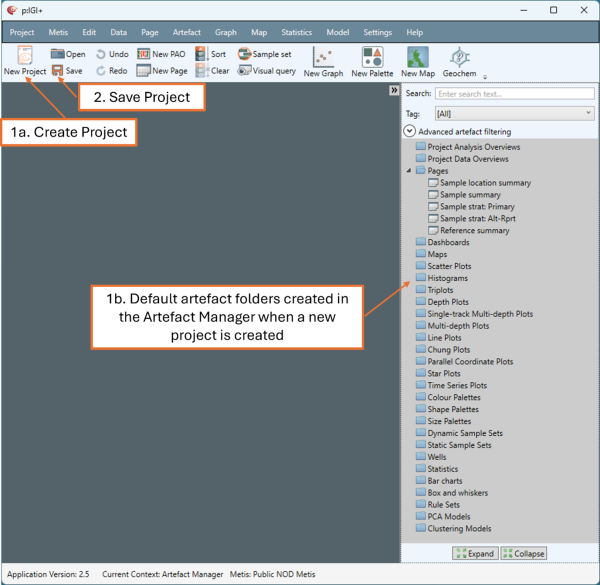The image size is (600, 585).
Task: Open the Statistics menu
Action: pyautogui.click(x=296, y=33)
